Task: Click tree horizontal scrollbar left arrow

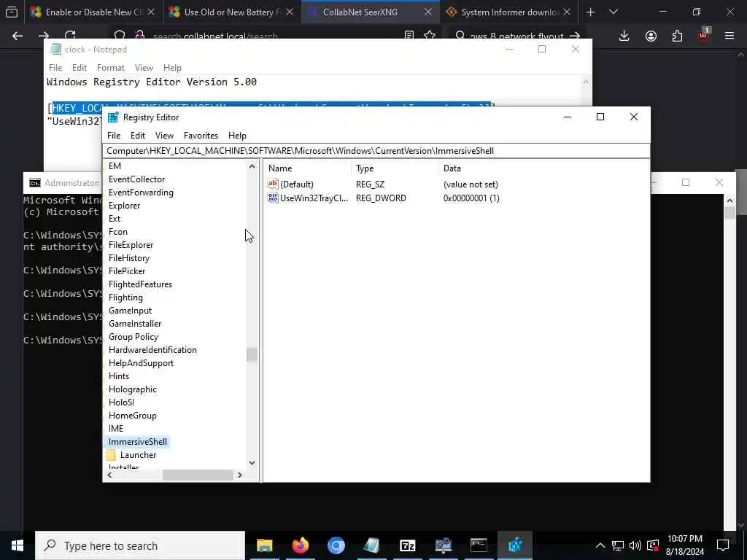Action: click(x=110, y=475)
